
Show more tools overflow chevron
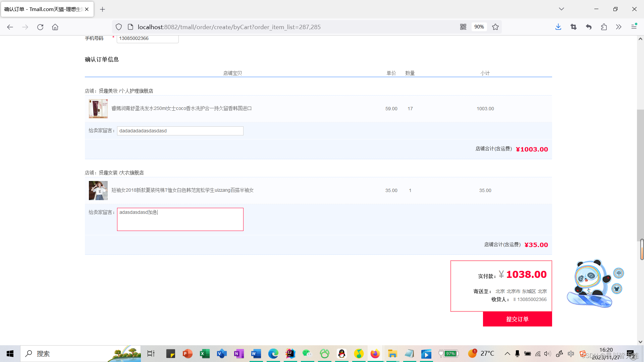[x=619, y=27]
